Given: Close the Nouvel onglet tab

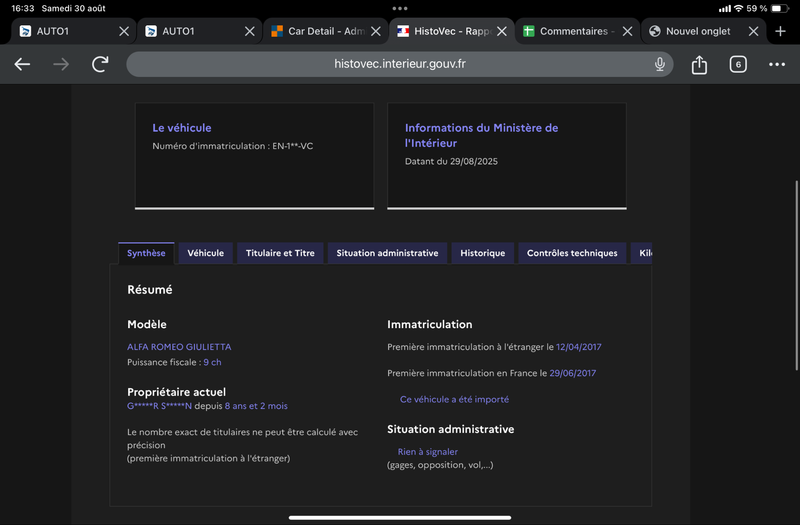Looking at the screenshot, I should (x=753, y=31).
